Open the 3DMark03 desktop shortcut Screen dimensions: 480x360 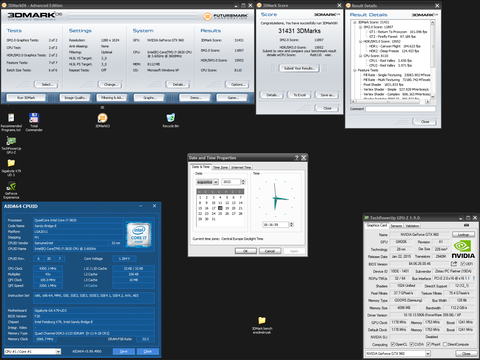click(x=103, y=118)
